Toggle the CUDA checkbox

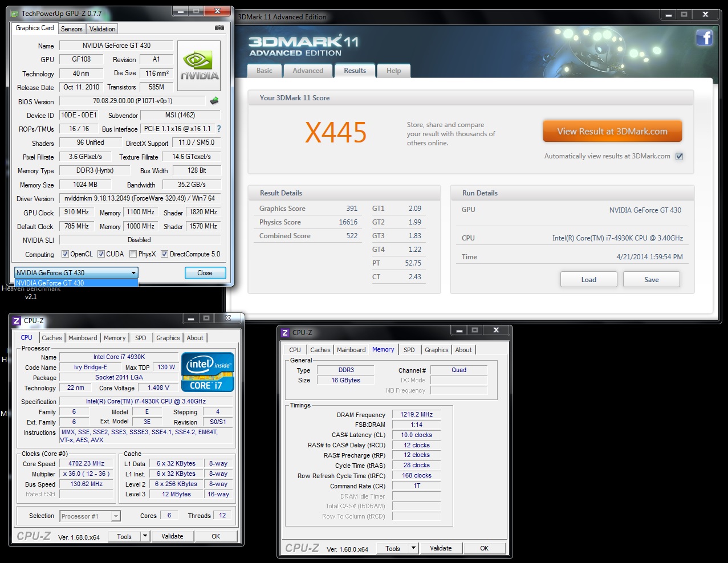coord(101,254)
